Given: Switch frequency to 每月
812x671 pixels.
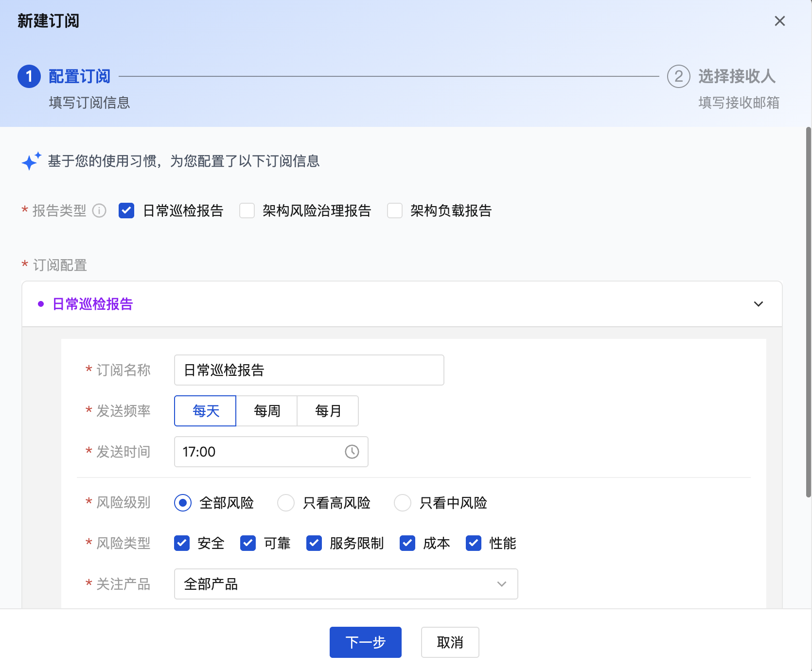Looking at the screenshot, I should point(328,411).
